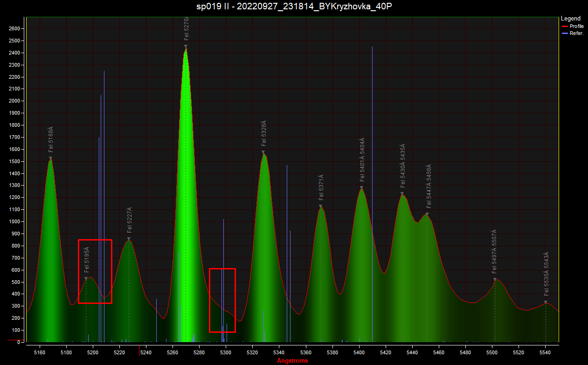Click the FeI 5328Å rotated text label

tap(263, 134)
